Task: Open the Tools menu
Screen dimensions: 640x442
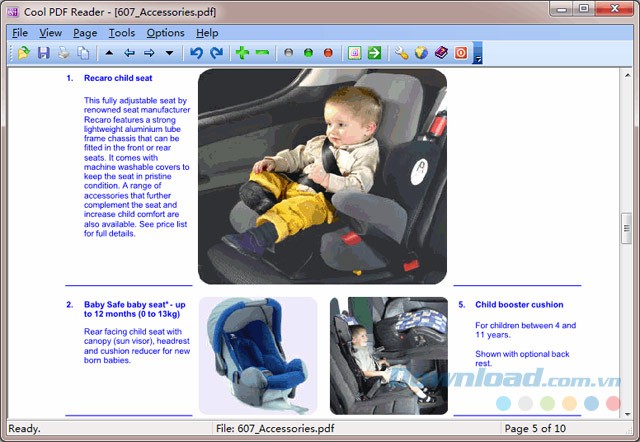Action: [x=121, y=33]
